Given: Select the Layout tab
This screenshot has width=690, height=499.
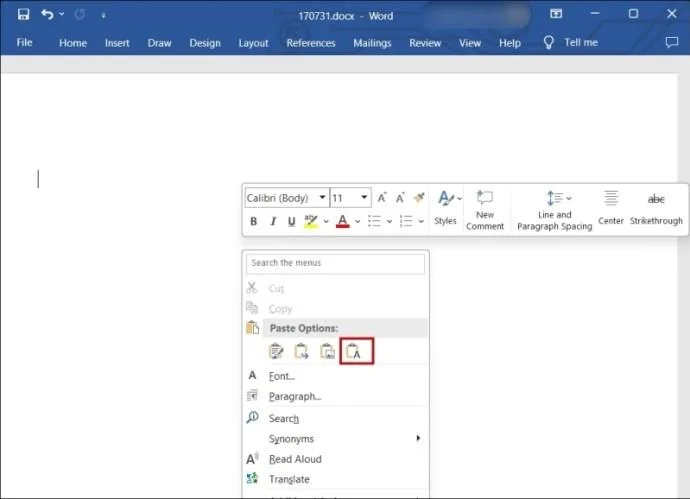Looking at the screenshot, I should [x=253, y=43].
